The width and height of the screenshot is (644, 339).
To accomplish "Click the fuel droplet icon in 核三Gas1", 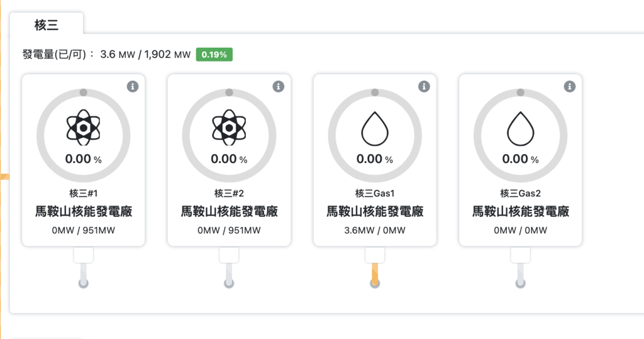I will click(x=375, y=128).
